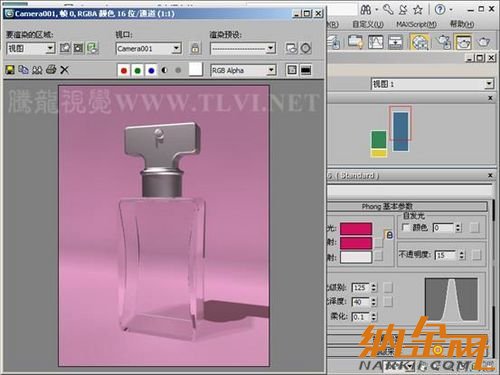This screenshot has height=375, width=500.
Task: Open the RGB Alpha channel dropdown
Action: pos(243,70)
